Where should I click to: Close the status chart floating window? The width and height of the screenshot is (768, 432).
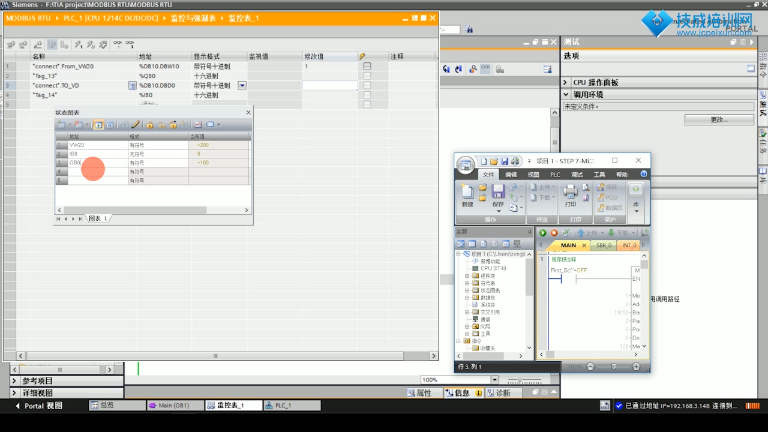pyautogui.click(x=248, y=113)
